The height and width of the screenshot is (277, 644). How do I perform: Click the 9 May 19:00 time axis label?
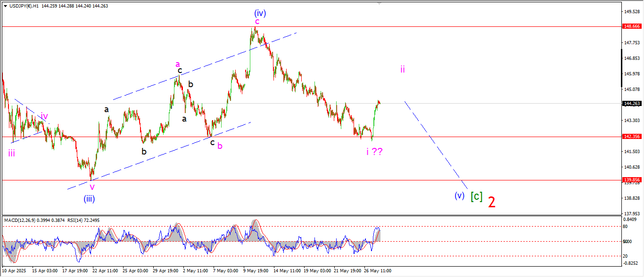tap(255, 271)
